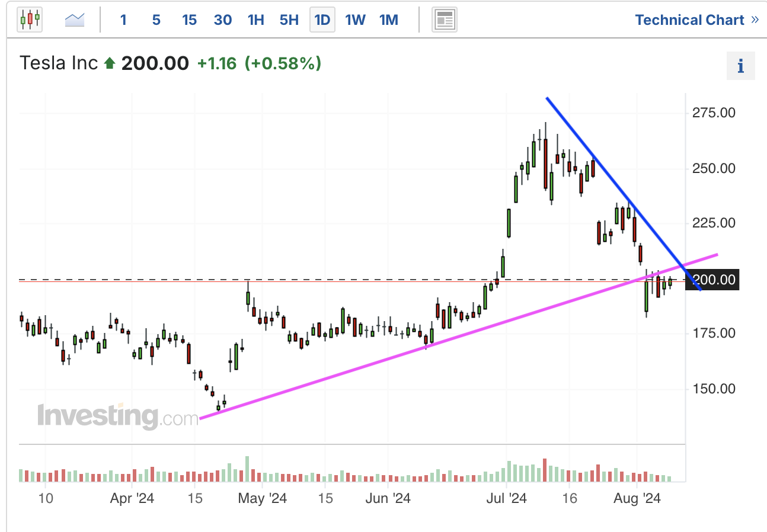
Task: Open the news overlay icon in toolbar
Action: tap(444, 20)
